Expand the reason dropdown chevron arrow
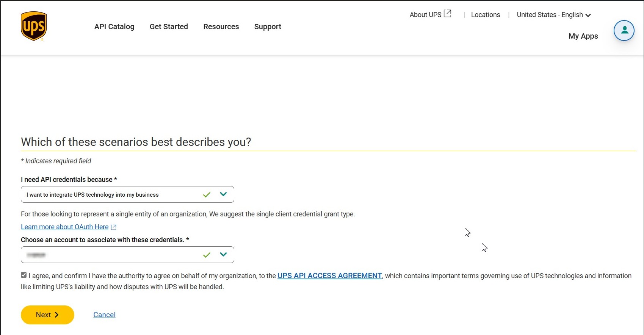 click(x=223, y=194)
